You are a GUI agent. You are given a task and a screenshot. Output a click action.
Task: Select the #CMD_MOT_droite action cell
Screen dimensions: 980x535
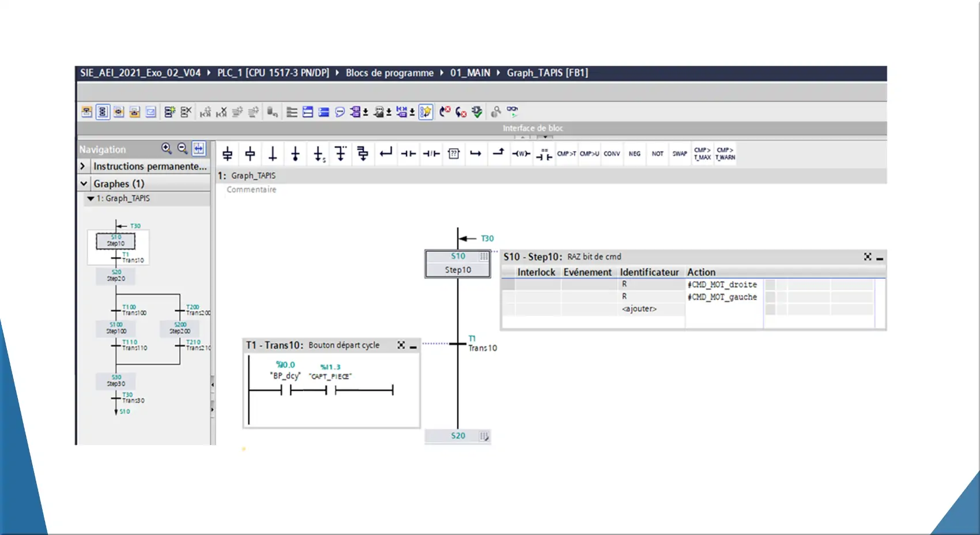723,285
